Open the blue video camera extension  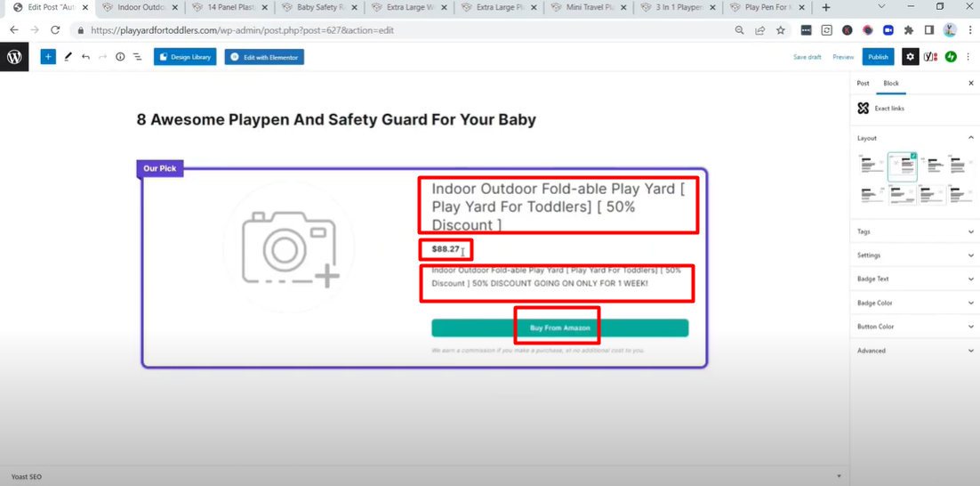coord(888,30)
